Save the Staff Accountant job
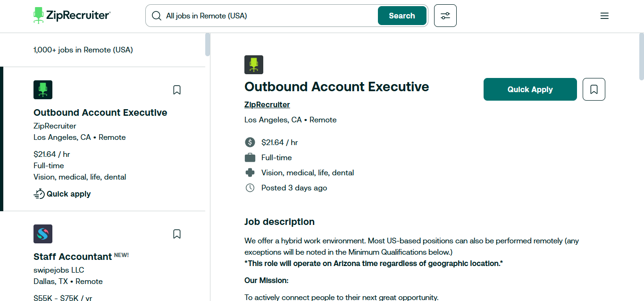This screenshot has height=301, width=644. (x=177, y=234)
